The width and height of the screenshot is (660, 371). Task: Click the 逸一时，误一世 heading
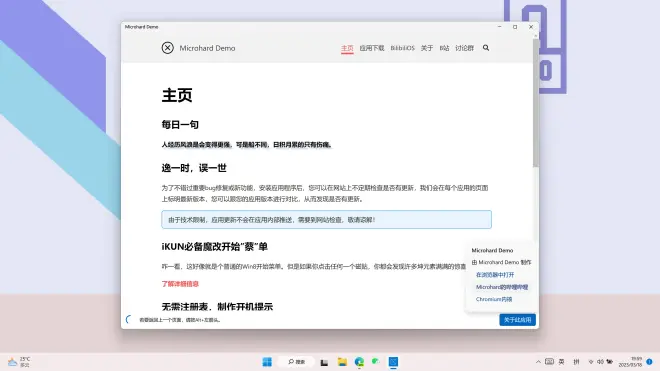(x=194, y=168)
